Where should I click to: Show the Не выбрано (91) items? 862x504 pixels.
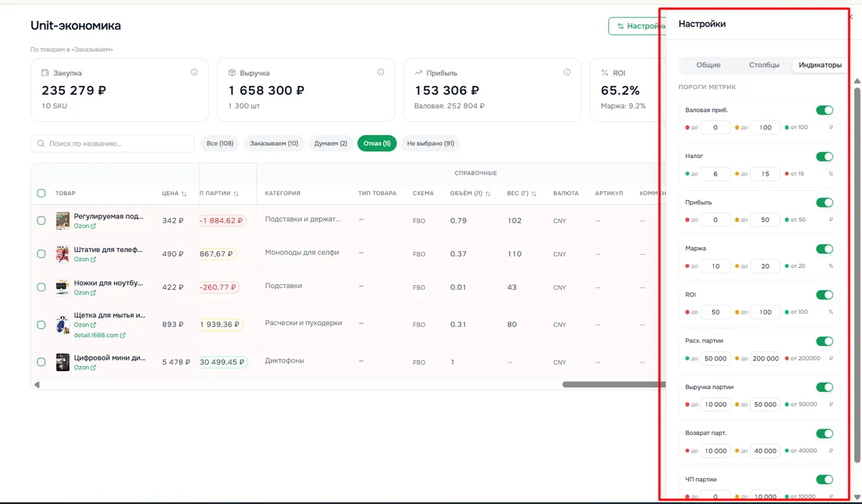pyautogui.click(x=430, y=144)
